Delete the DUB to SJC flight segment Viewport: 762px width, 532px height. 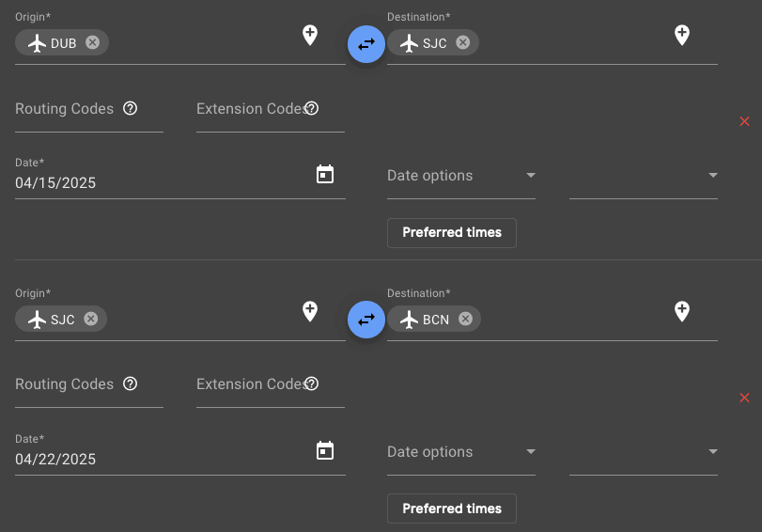(x=744, y=121)
